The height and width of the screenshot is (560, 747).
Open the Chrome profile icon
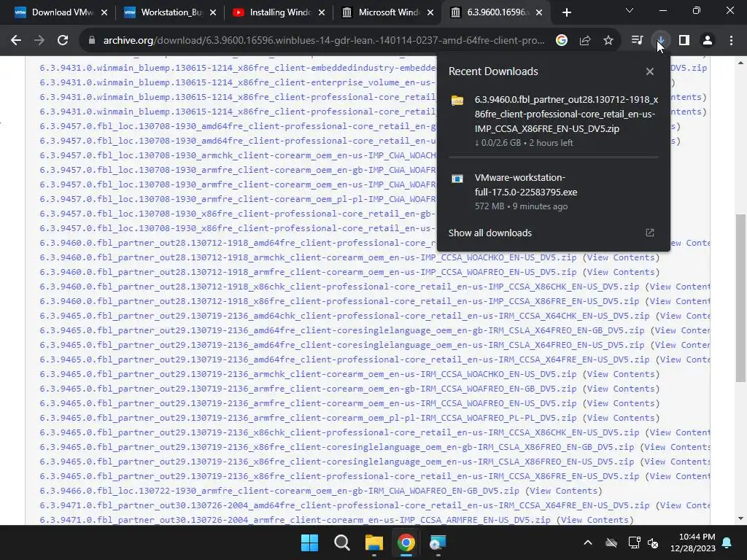708,41
